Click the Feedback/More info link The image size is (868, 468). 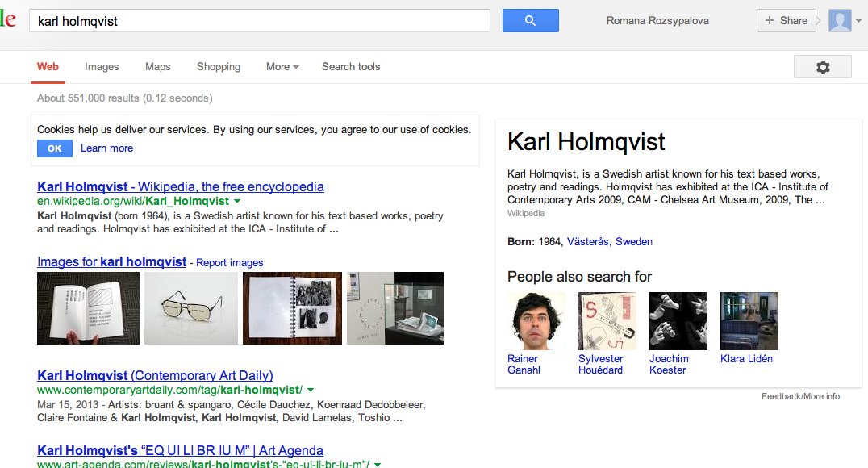[800, 396]
